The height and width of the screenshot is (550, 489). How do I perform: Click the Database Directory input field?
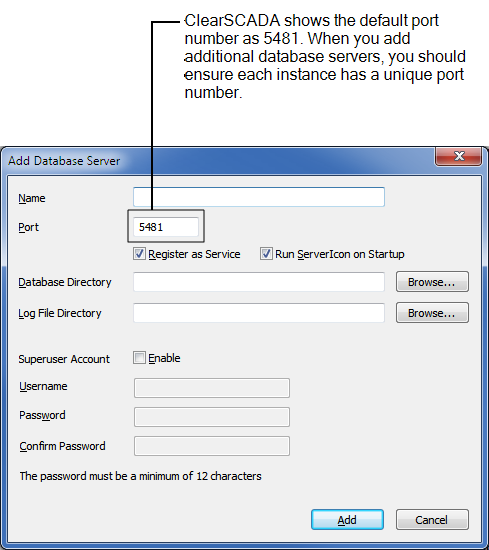tap(259, 282)
